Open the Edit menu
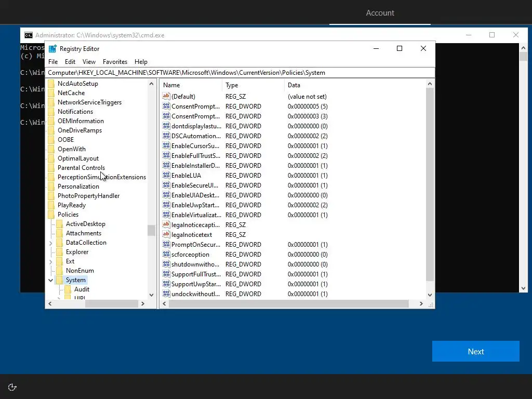 [x=70, y=62]
